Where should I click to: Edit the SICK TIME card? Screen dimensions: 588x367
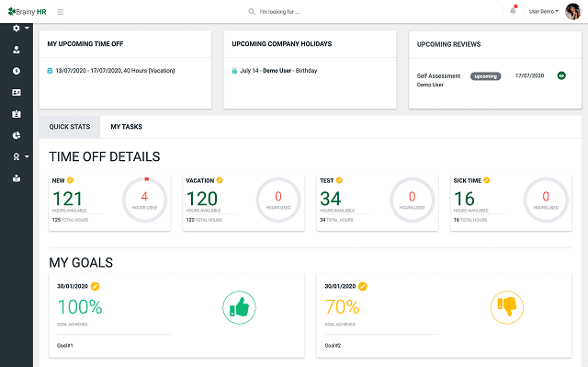pyautogui.click(x=487, y=180)
